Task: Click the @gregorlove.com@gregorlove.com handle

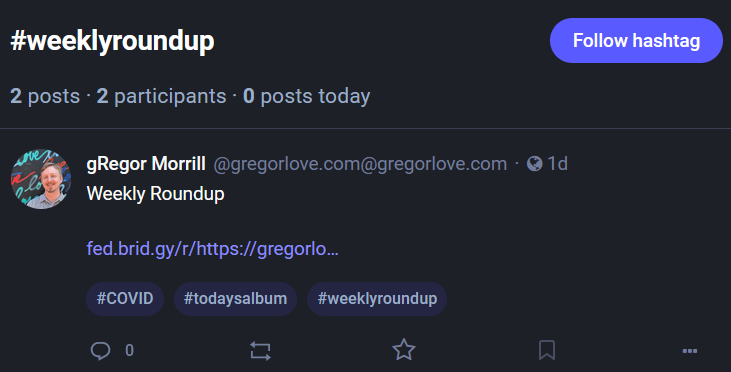Action: click(360, 164)
